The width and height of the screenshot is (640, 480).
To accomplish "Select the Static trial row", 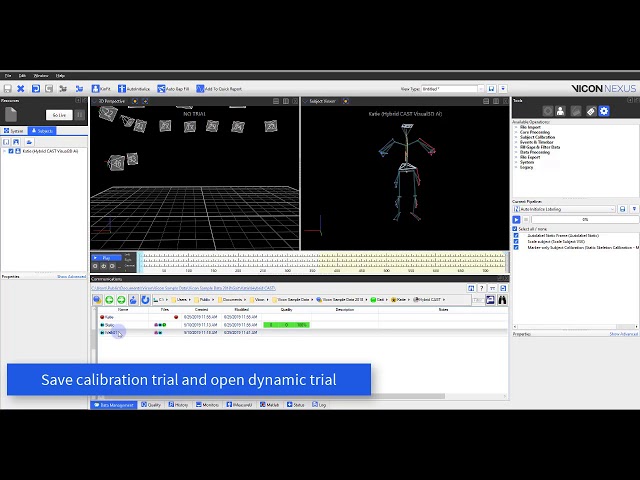I will 303,325.
